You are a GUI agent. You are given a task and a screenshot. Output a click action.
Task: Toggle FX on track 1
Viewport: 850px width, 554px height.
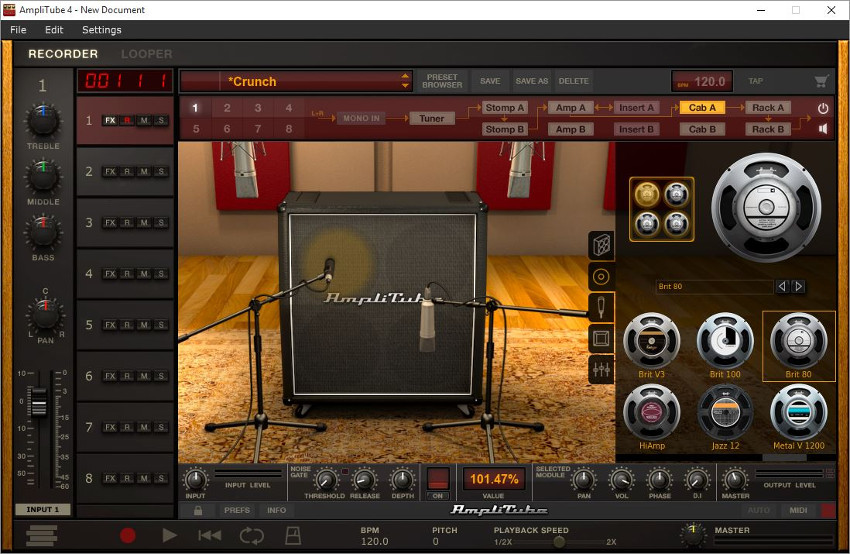click(x=110, y=120)
